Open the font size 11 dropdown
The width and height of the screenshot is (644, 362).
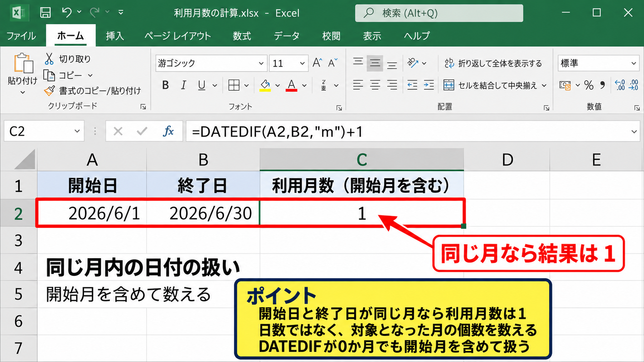pyautogui.click(x=302, y=63)
